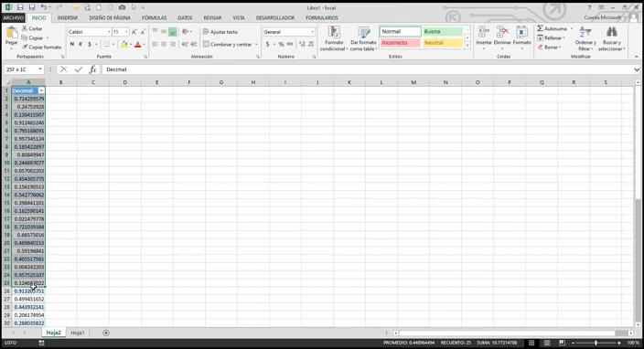Click Dar formato como tabla
644x349 pixels.
click(x=363, y=38)
